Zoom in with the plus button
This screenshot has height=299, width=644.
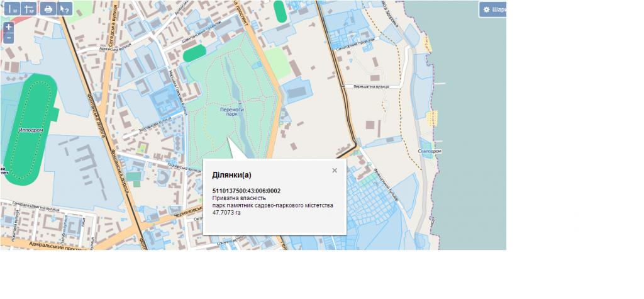click(8, 28)
